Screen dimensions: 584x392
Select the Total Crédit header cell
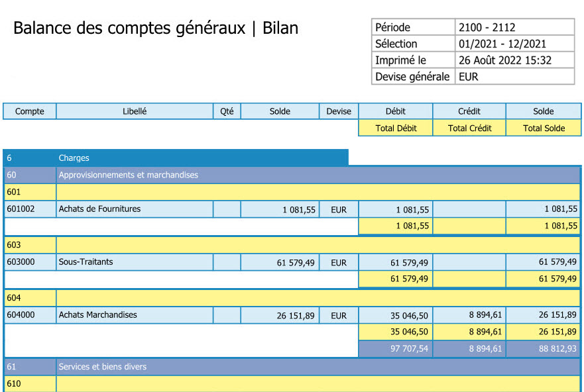coord(469,128)
